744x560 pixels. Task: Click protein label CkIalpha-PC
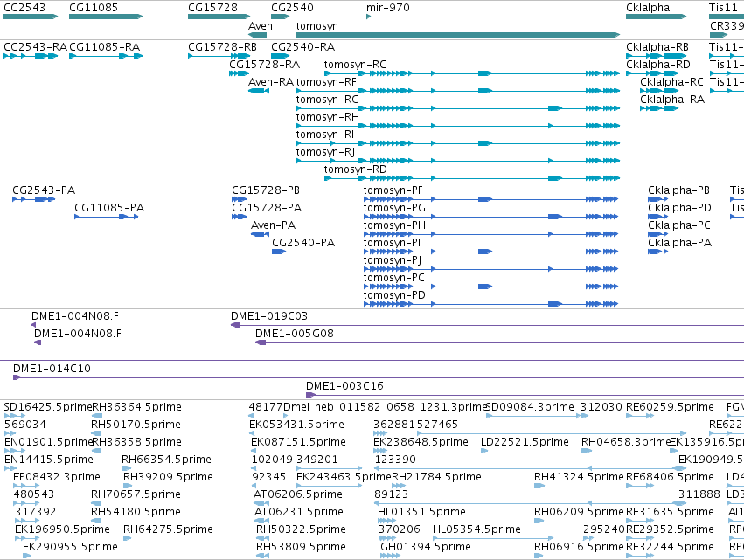[679, 225]
